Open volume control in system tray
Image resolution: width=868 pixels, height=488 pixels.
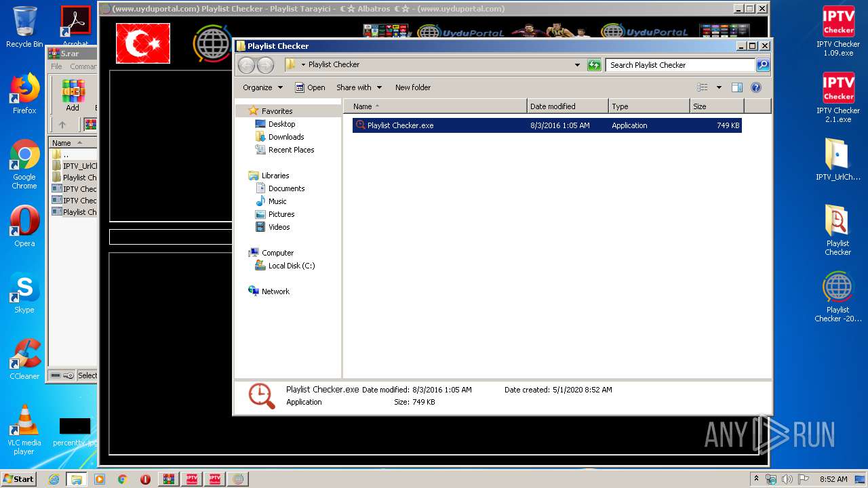click(787, 479)
